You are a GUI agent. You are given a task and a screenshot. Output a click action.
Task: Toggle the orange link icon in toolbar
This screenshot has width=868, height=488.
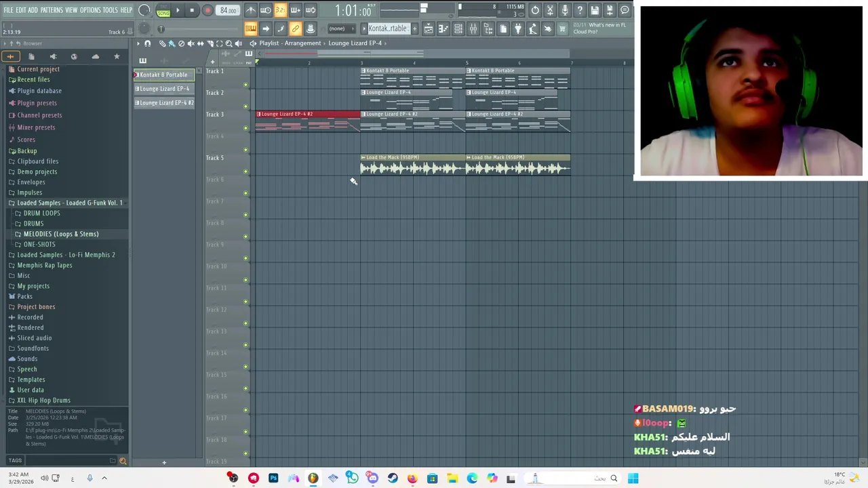coord(295,28)
